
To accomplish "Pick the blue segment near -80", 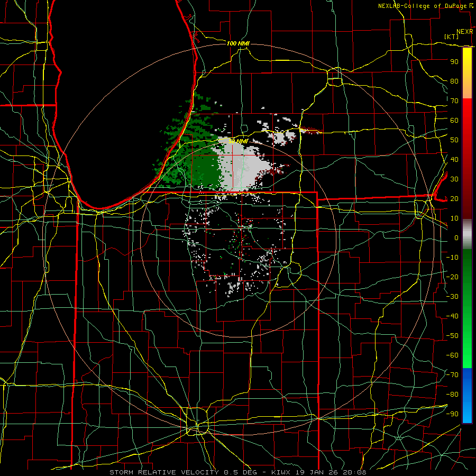I will point(467,395).
